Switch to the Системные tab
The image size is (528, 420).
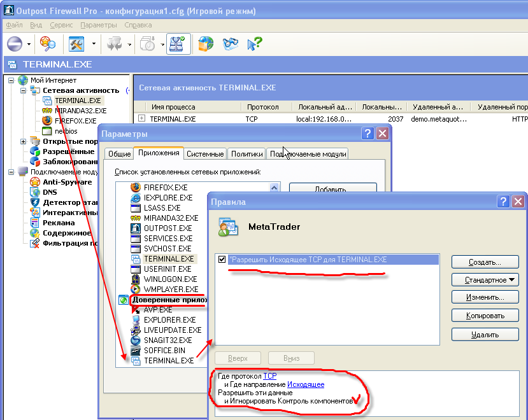(x=205, y=154)
